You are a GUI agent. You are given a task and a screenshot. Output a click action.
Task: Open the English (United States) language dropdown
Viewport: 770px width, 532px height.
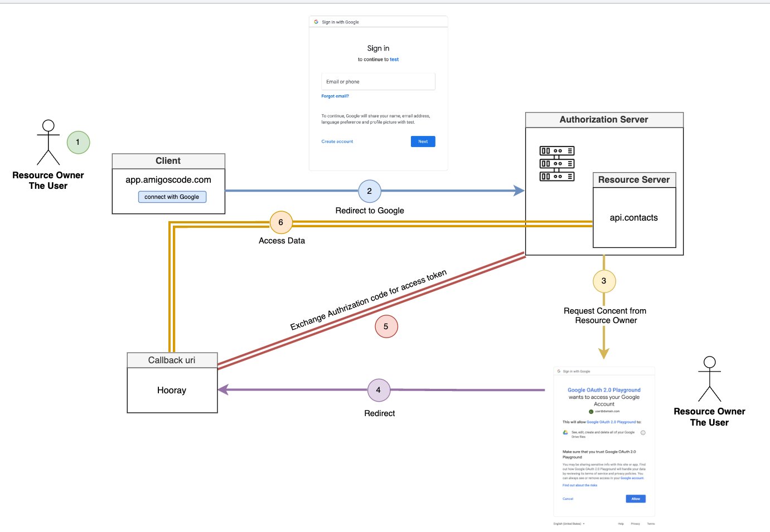point(569,524)
